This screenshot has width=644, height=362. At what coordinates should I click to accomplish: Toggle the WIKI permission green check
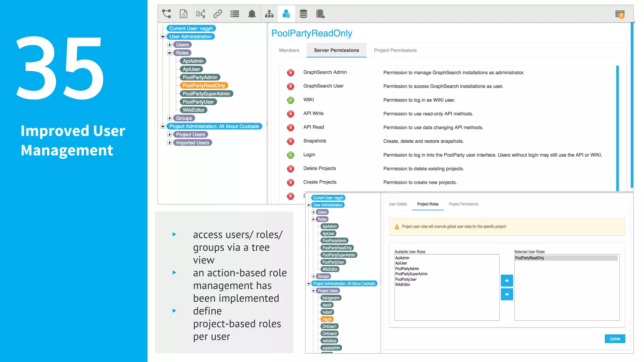point(291,100)
